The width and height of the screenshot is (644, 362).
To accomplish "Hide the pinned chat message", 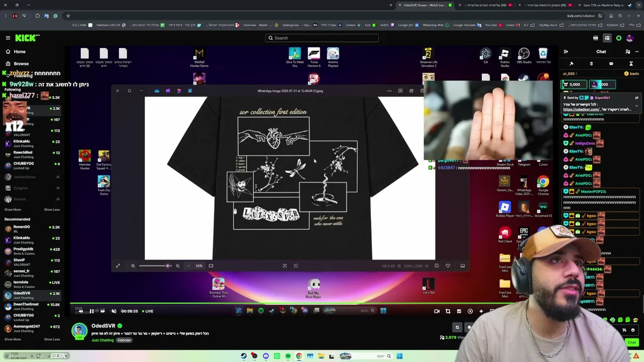I will [x=636, y=98].
